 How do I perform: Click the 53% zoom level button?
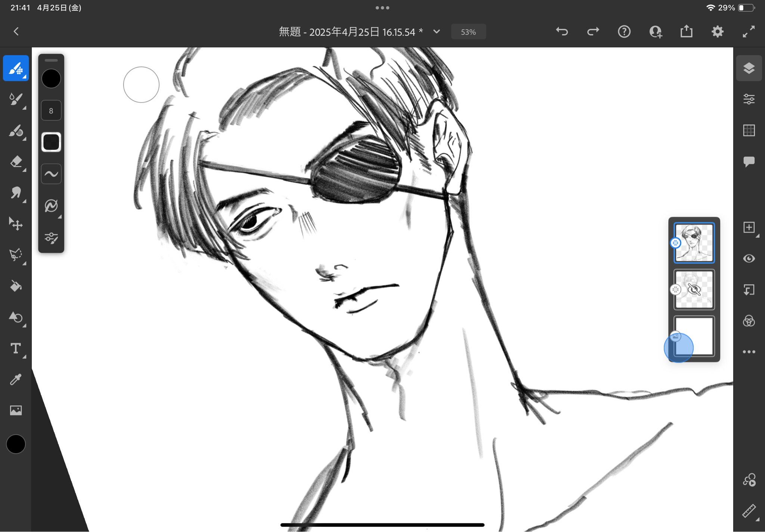point(468,32)
